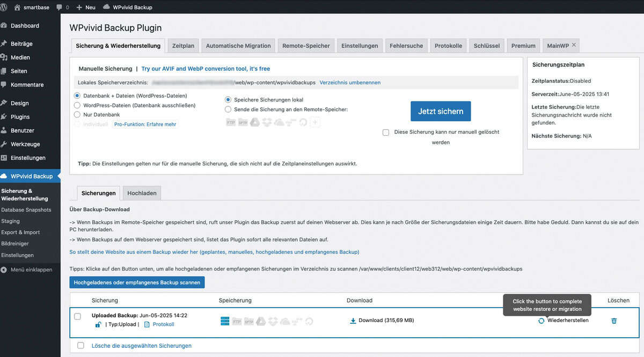The image size is (644, 357).
Task: Open Design in the sidebar
Action: [20, 103]
